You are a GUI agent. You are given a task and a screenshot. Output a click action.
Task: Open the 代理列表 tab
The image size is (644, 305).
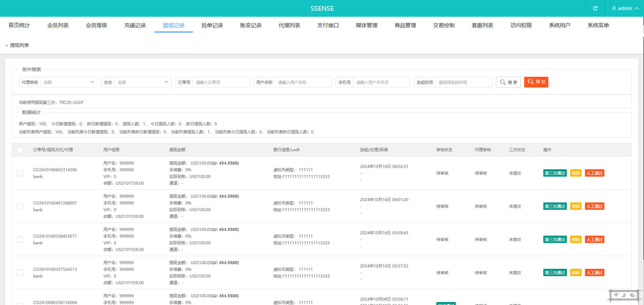[x=289, y=25]
